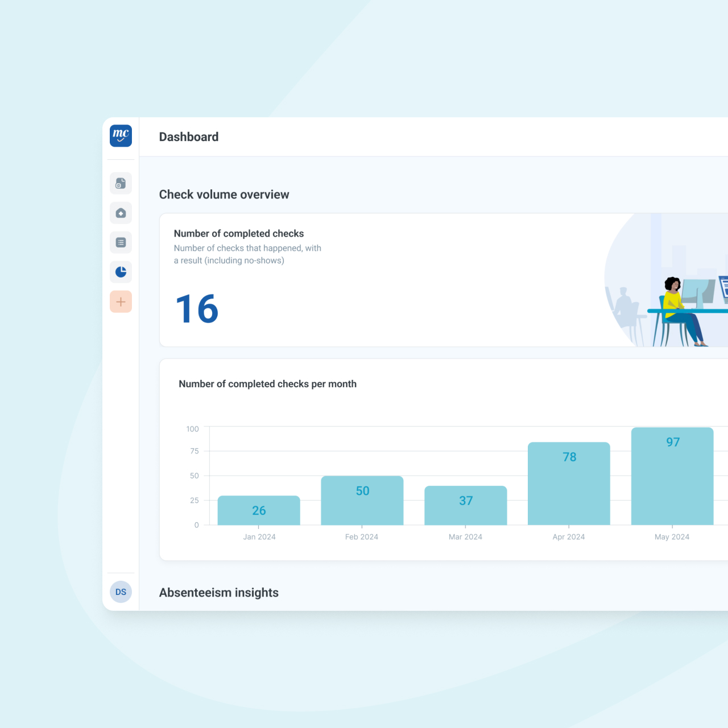Click the Check volume overview heading
The image size is (728, 728).
(x=224, y=195)
